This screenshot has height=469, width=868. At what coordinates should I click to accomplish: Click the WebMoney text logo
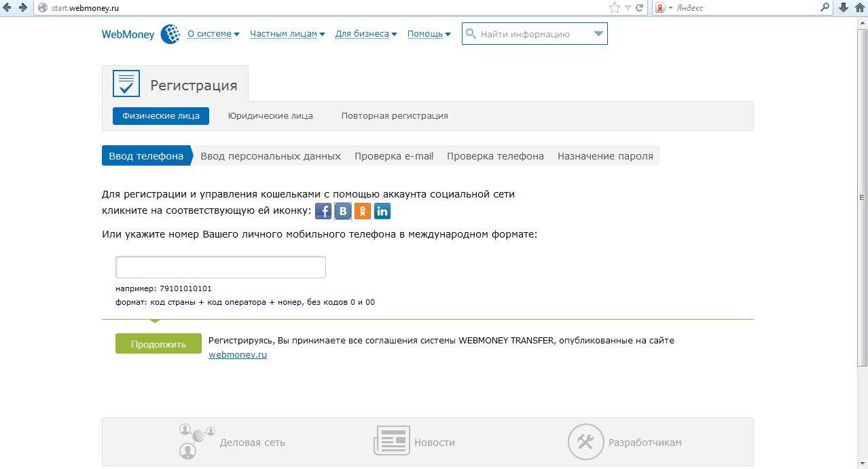[x=128, y=34]
